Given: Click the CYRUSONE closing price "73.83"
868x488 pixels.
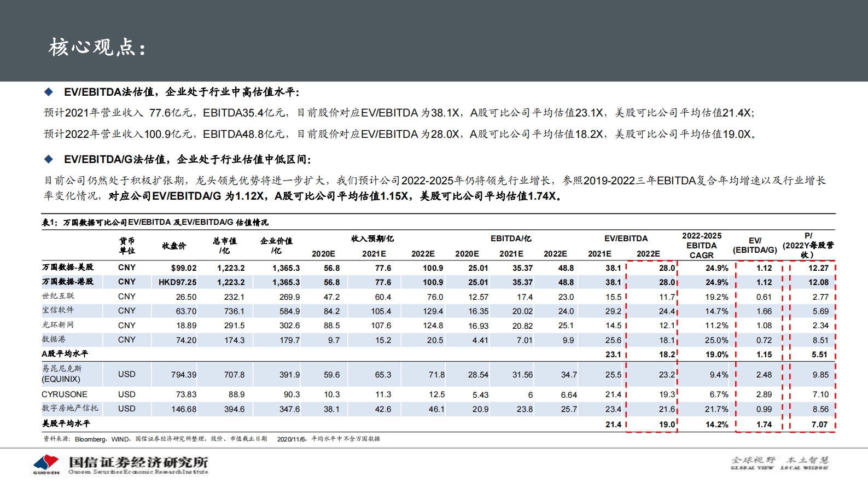Looking at the screenshot, I should (x=186, y=394).
